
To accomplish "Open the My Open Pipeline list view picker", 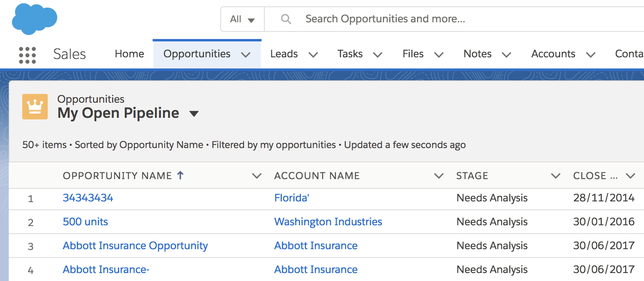I will [x=194, y=114].
